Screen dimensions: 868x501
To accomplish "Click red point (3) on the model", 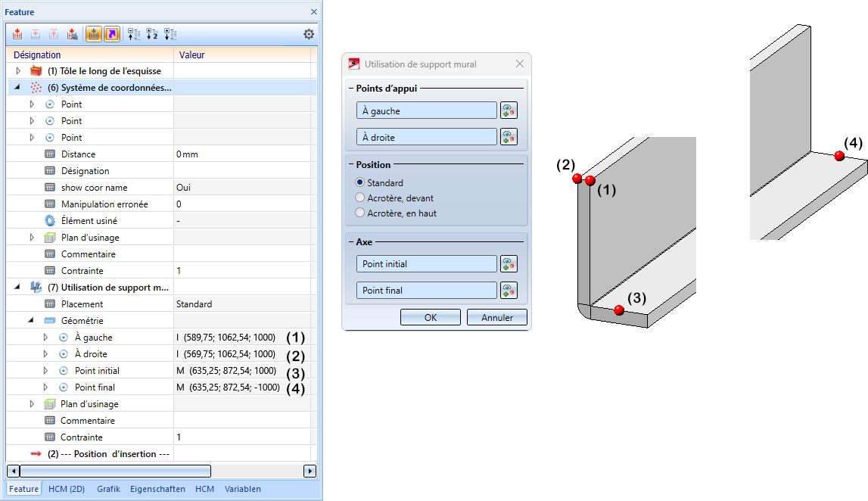I will click(x=619, y=310).
